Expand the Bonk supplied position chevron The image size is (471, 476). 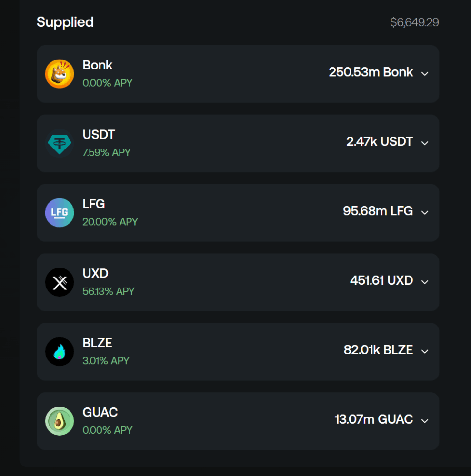click(x=425, y=74)
